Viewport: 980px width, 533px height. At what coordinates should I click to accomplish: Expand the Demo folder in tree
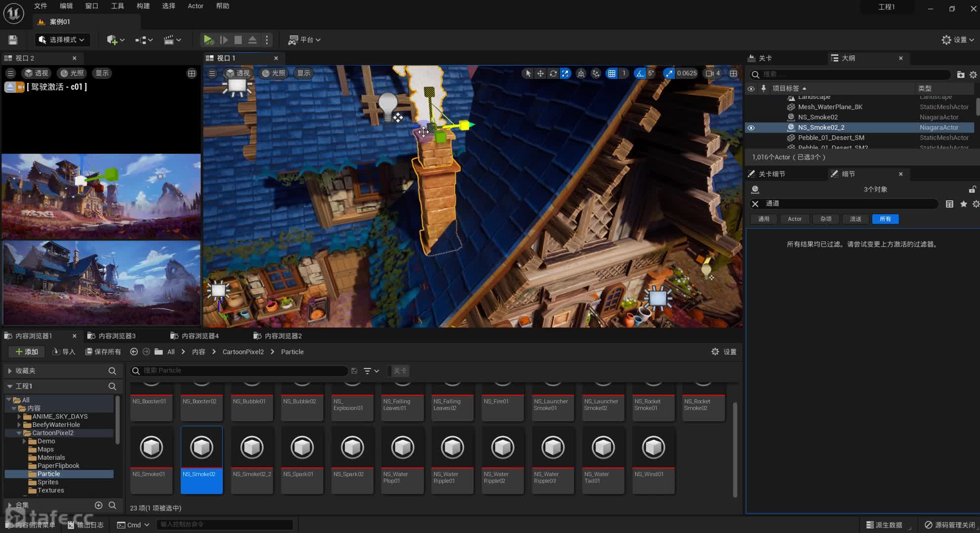[x=24, y=441]
